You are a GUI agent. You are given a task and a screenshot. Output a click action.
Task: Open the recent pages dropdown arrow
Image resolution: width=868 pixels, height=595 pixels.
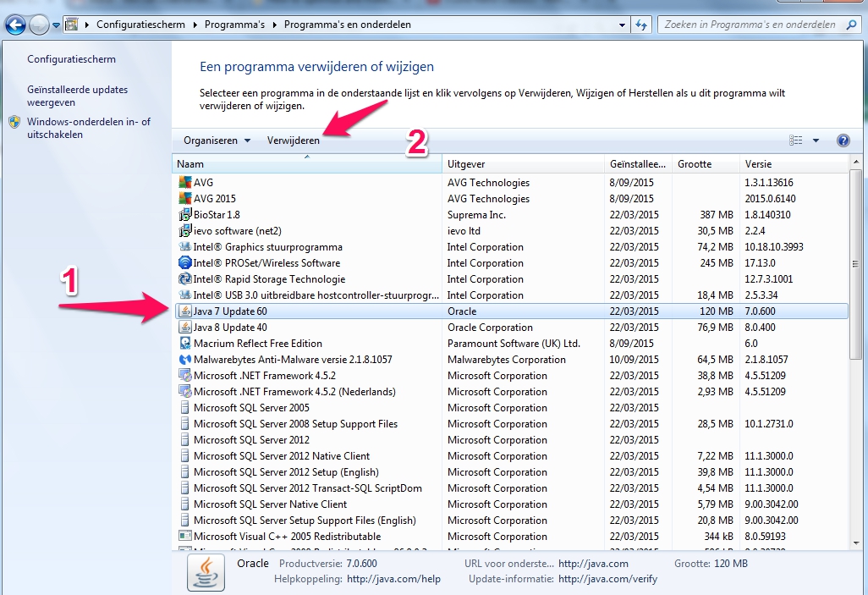[x=56, y=25]
